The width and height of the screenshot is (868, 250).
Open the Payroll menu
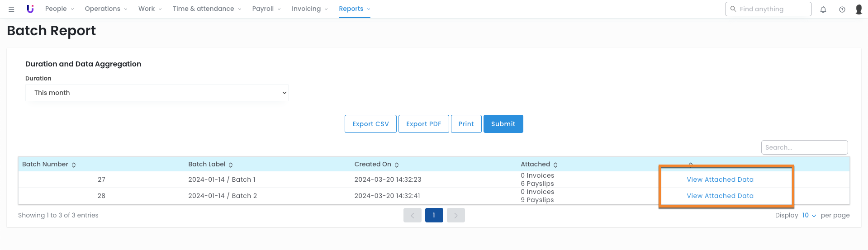click(x=266, y=9)
